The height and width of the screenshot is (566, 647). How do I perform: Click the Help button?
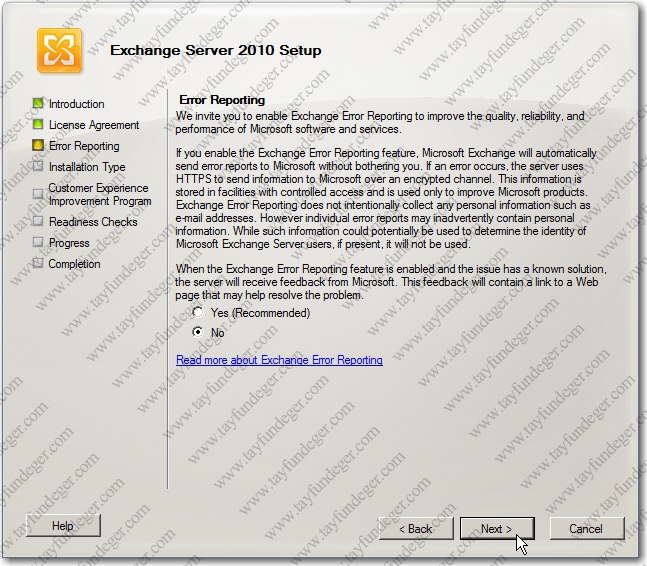(x=63, y=526)
